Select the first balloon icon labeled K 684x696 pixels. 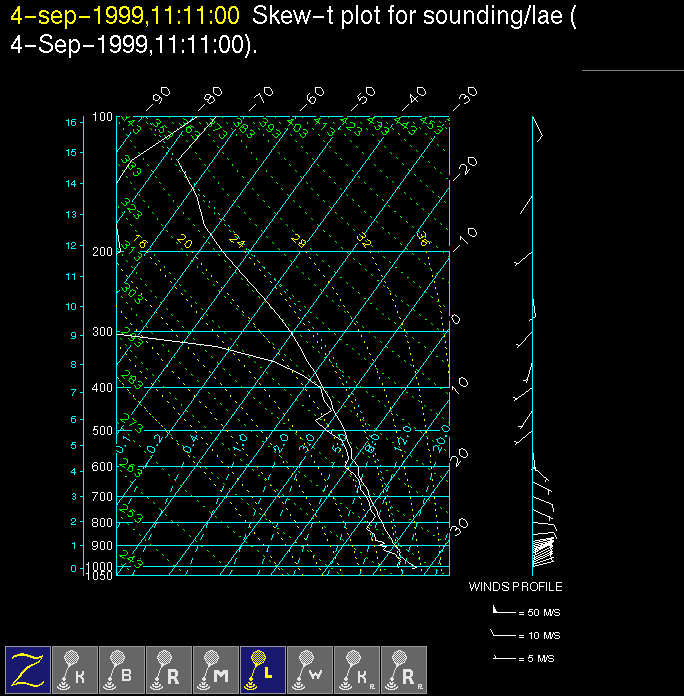(x=76, y=669)
